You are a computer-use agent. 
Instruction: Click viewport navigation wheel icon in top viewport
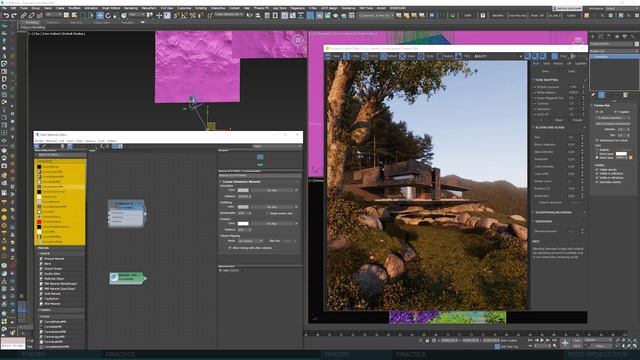coord(298,40)
